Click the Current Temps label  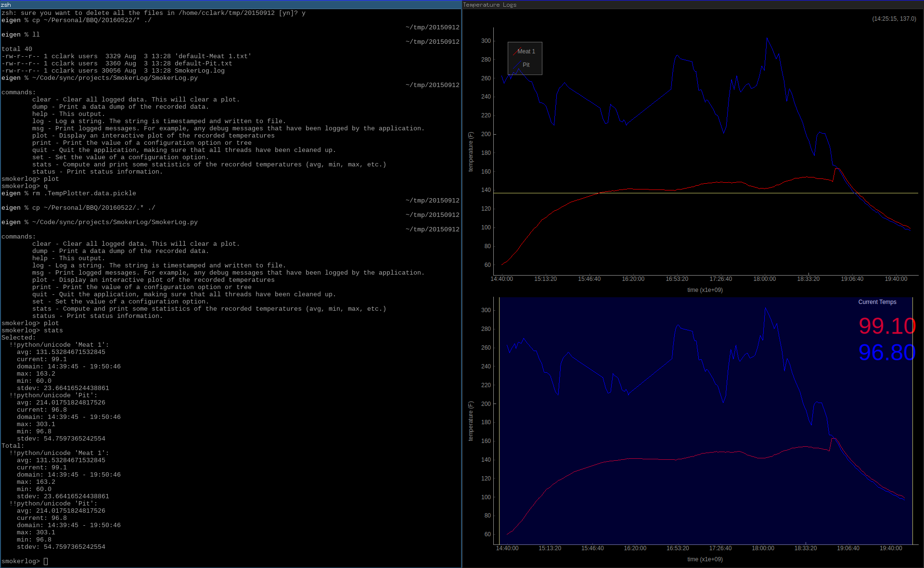[x=877, y=302]
